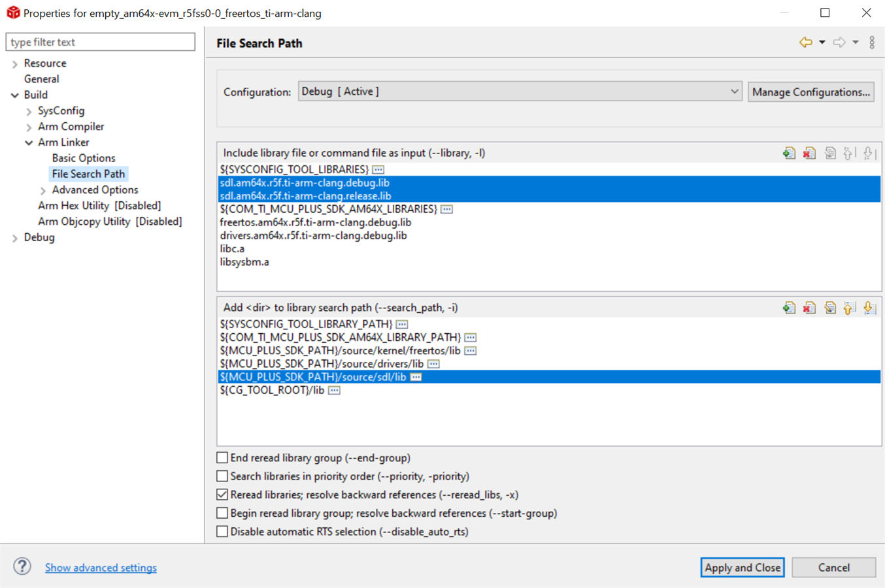Open Show advanced settings link
Image resolution: width=885 pixels, height=588 pixels.
coord(101,567)
